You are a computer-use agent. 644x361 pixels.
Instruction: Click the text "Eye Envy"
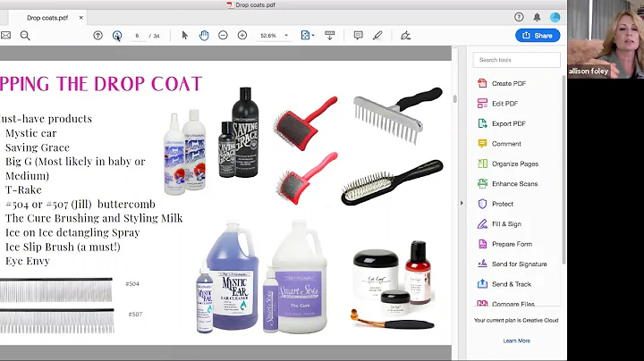[x=28, y=261]
